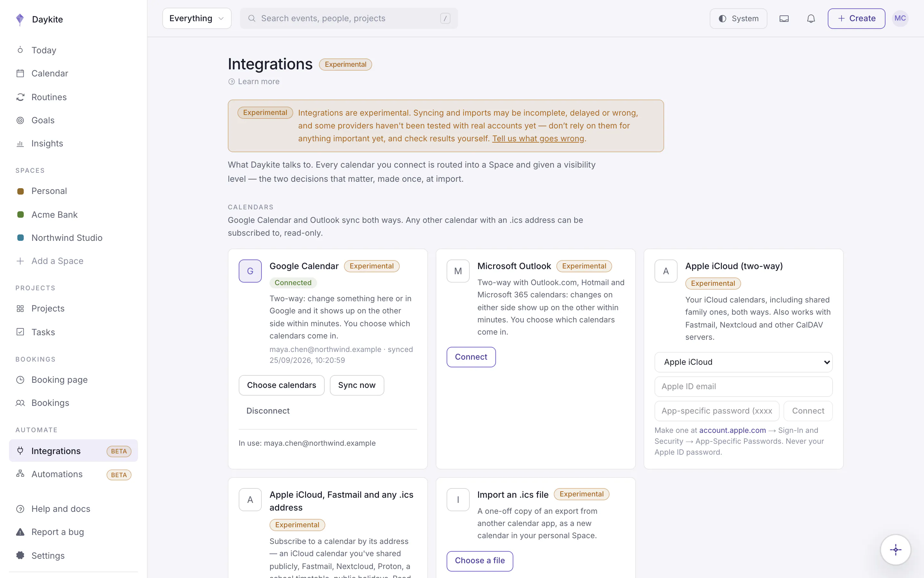
Task: Open the inbox tray icon
Action: (x=784, y=18)
